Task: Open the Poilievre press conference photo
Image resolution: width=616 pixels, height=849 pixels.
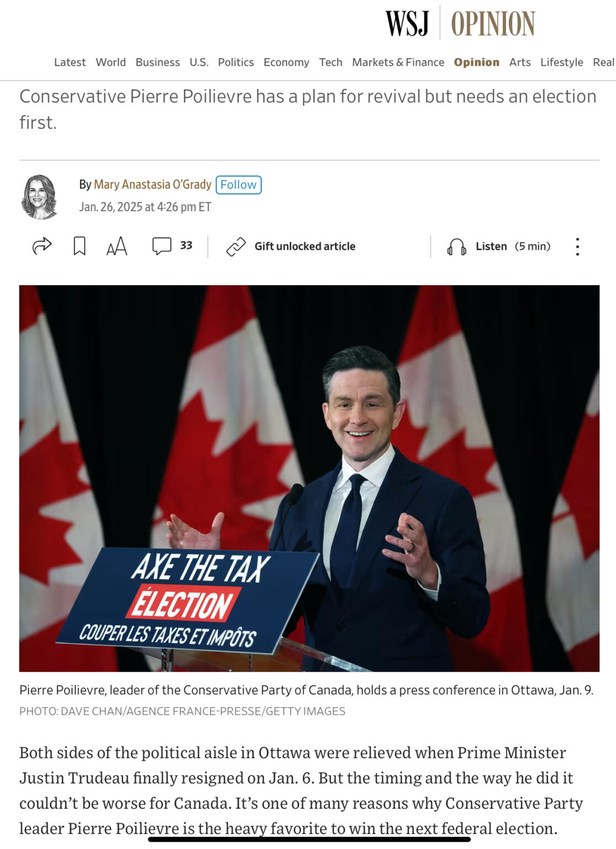Action: (x=309, y=478)
